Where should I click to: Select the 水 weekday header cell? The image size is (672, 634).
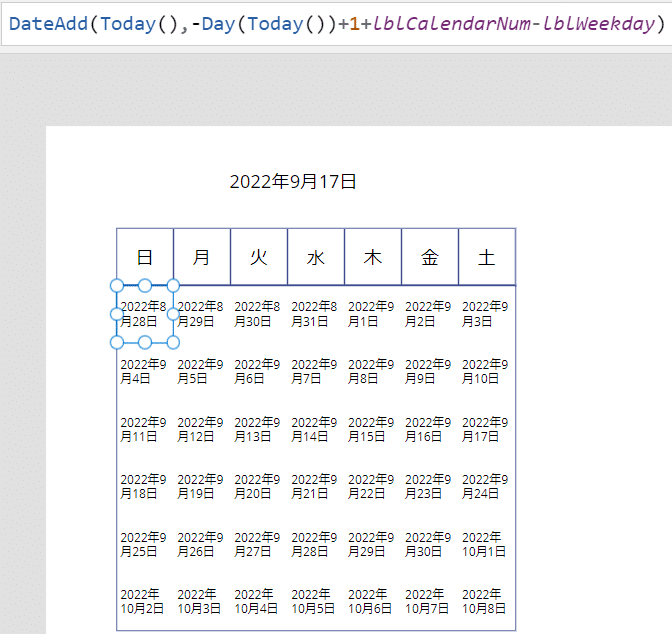click(x=316, y=257)
